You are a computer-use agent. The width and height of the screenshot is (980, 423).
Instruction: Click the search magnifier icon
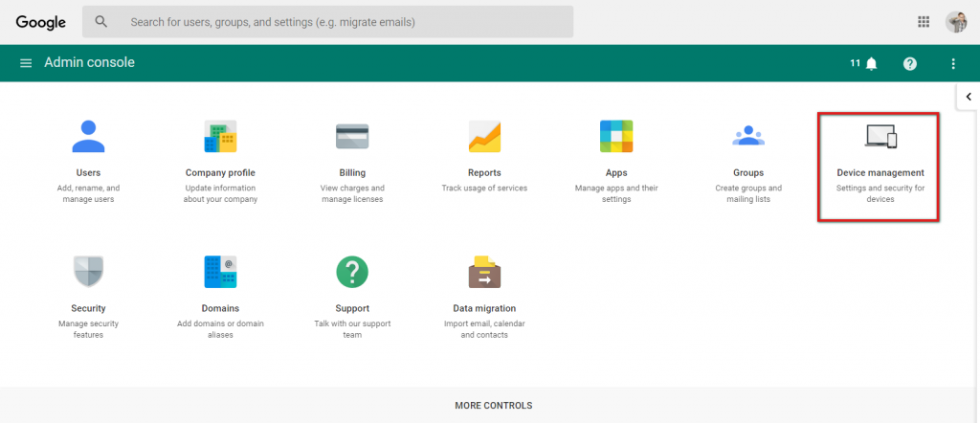coord(100,22)
